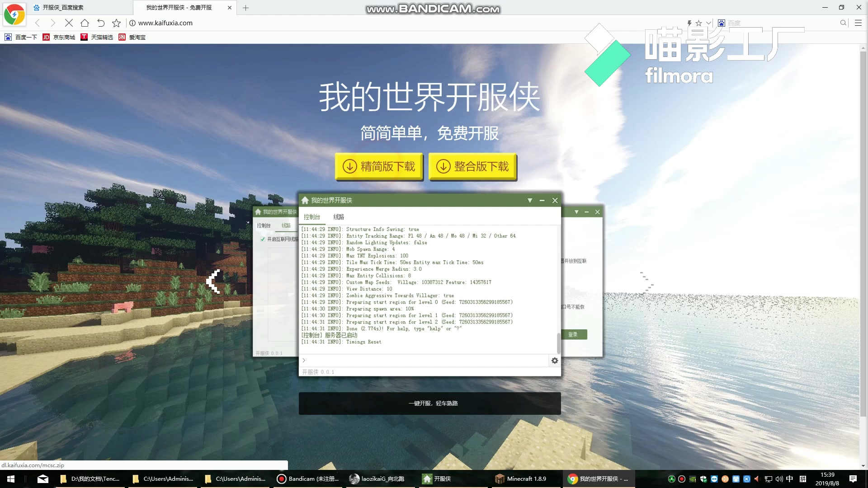Click the console command input field
The image size is (868, 488).
tap(425, 360)
